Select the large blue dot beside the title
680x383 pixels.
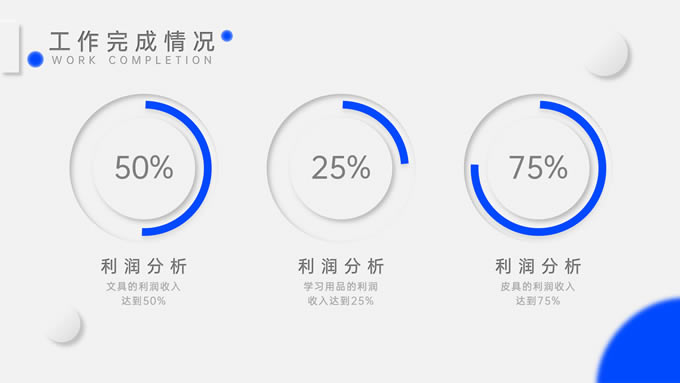point(36,59)
